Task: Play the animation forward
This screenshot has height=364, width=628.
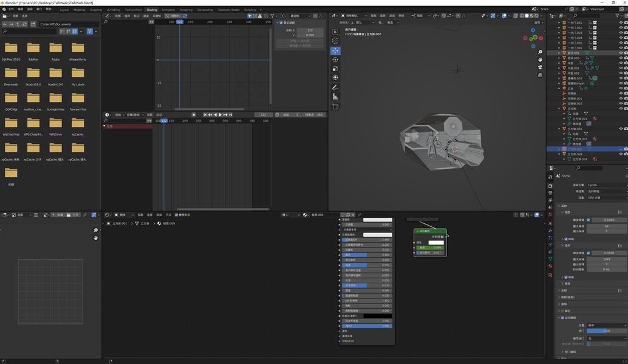Action: [220, 115]
